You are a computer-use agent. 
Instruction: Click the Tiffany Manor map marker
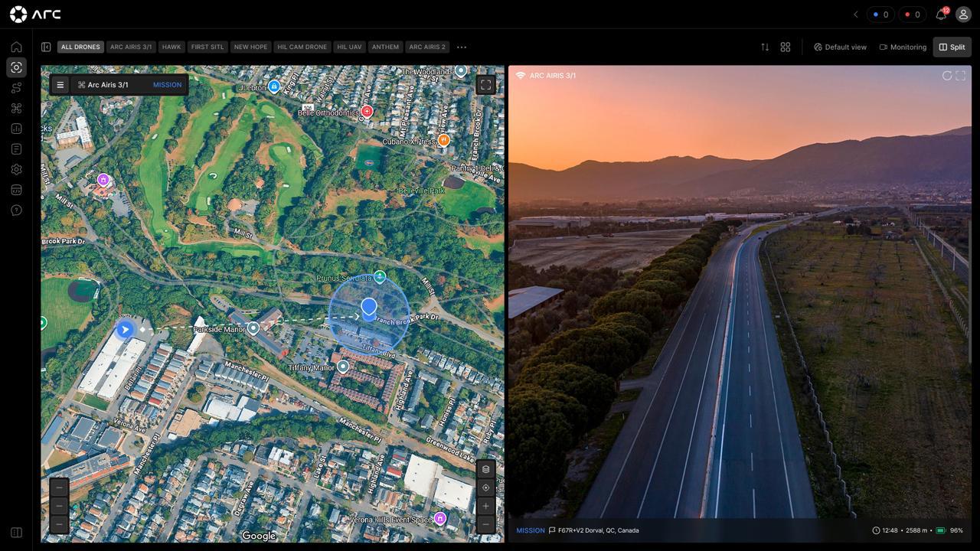pos(343,367)
